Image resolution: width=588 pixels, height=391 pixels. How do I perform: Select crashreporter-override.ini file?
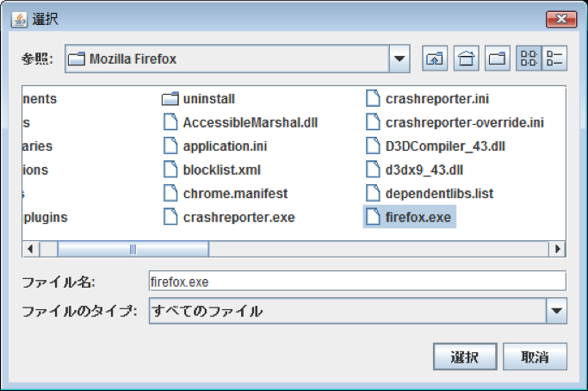(455, 122)
